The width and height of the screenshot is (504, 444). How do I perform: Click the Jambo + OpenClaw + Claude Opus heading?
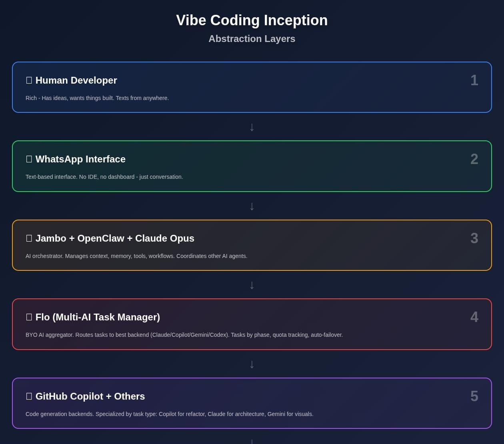click(115, 238)
